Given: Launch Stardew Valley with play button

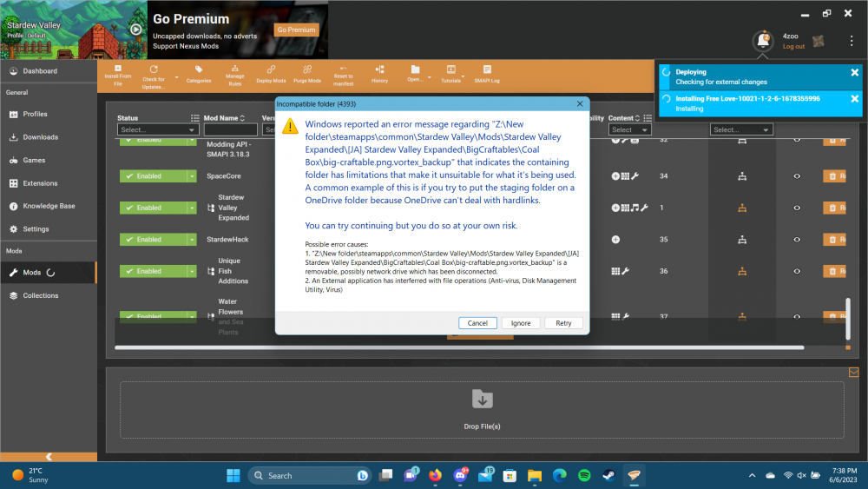Looking at the screenshot, I should 135,30.
